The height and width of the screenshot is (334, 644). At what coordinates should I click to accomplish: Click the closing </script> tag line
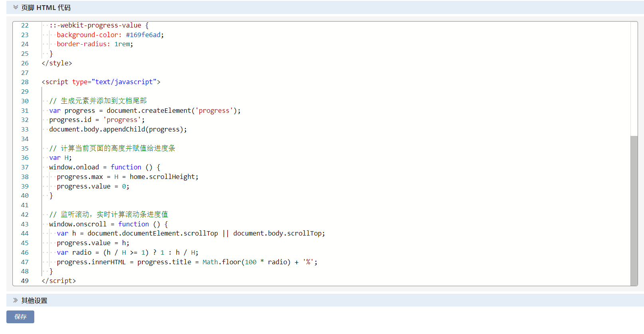pyautogui.click(x=59, y=281)
